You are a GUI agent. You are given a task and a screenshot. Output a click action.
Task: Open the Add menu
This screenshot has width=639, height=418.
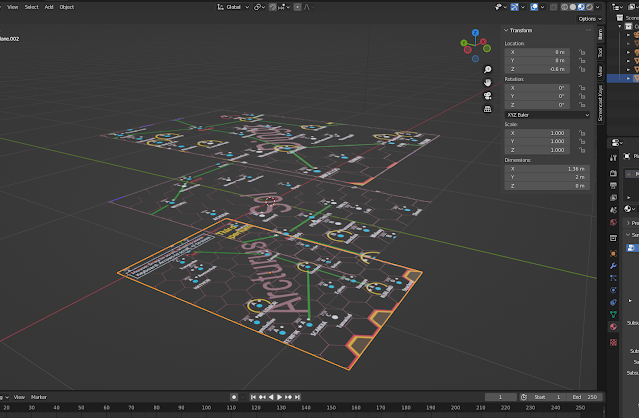click(x=49, y=7)
